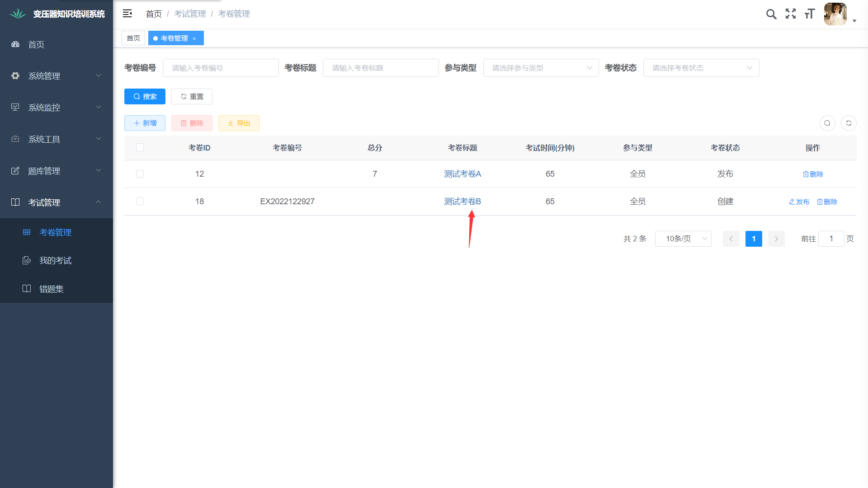The width and height of the screenshot is (868, 488).
Task: Hide search area with round magnifier icon
Action: [827, 123]
